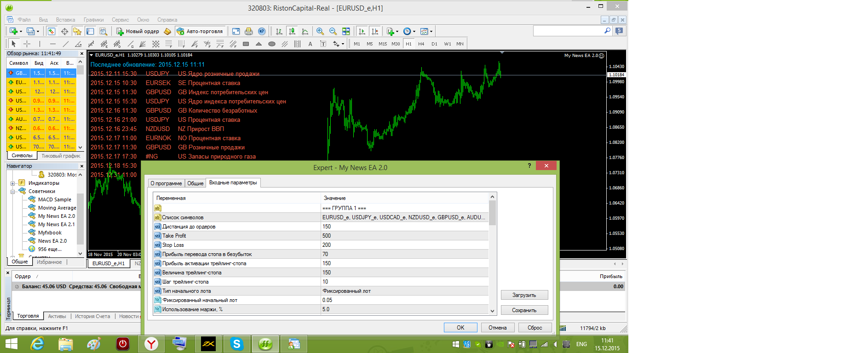This screenshot has height=353, width=868.
Task: Click the Отмена button
Action: tap(498, 328)
